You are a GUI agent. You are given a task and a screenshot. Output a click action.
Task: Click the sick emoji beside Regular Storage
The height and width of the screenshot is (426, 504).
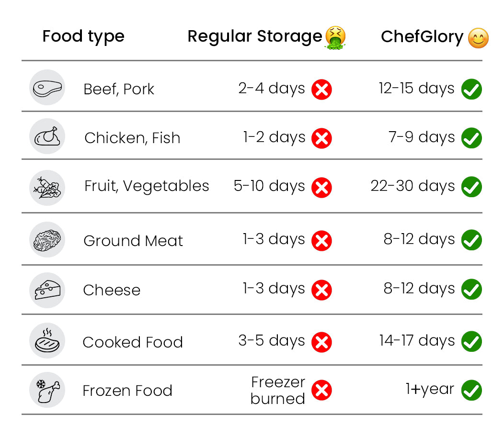[335, 37]
